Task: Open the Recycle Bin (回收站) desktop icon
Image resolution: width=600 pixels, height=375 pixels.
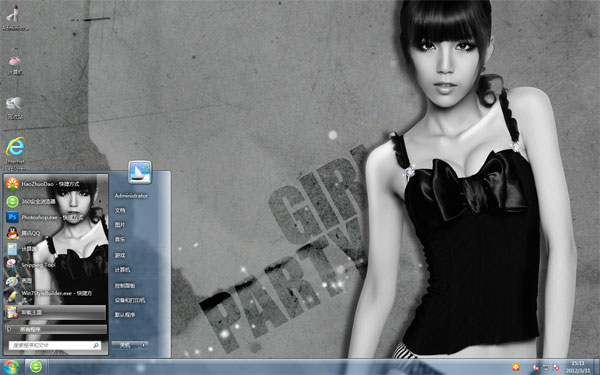Action: (15, 108)
